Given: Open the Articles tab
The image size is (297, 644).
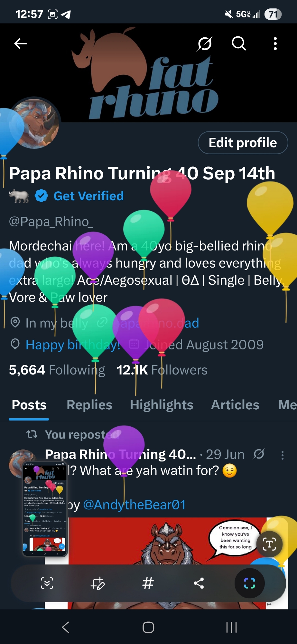Looking at the screenshot, I should click(235, 405).
